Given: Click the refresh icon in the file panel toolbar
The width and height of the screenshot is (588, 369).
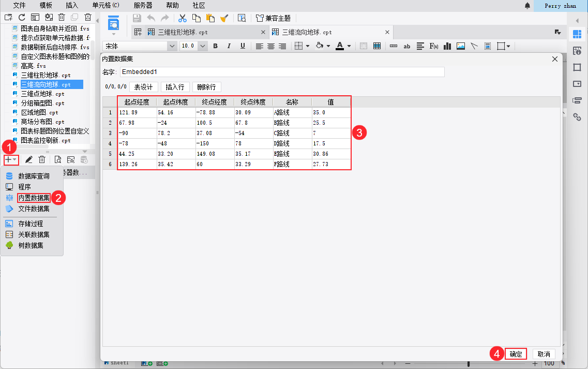Looking at the screenshot, I should [x=22, y=17].
